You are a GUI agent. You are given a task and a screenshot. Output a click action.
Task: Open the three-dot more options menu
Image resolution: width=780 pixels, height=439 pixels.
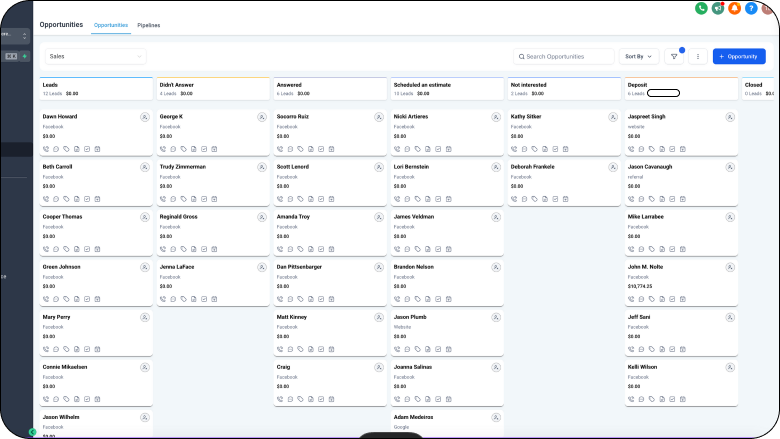(697, 57)
